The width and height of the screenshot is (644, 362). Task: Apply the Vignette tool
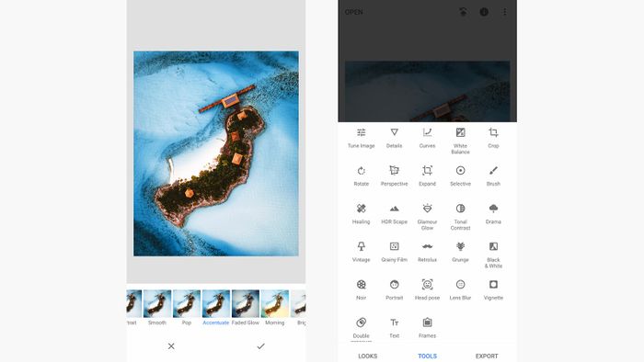(493, 290)
